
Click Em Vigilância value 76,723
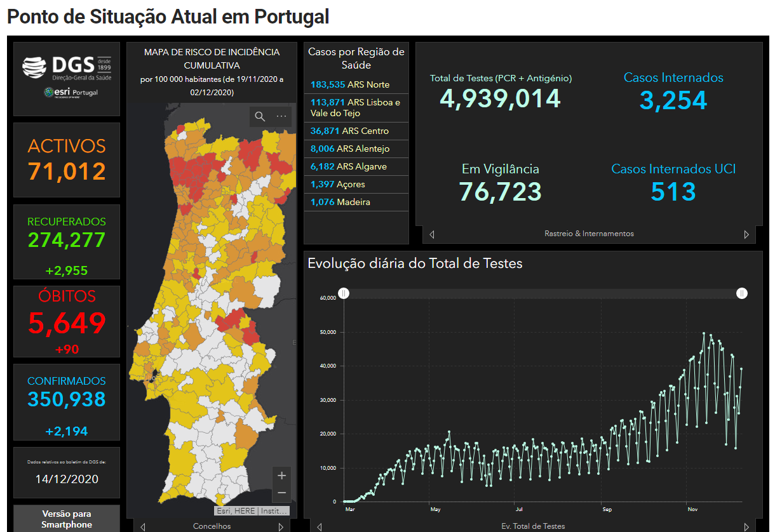[501, 192]
